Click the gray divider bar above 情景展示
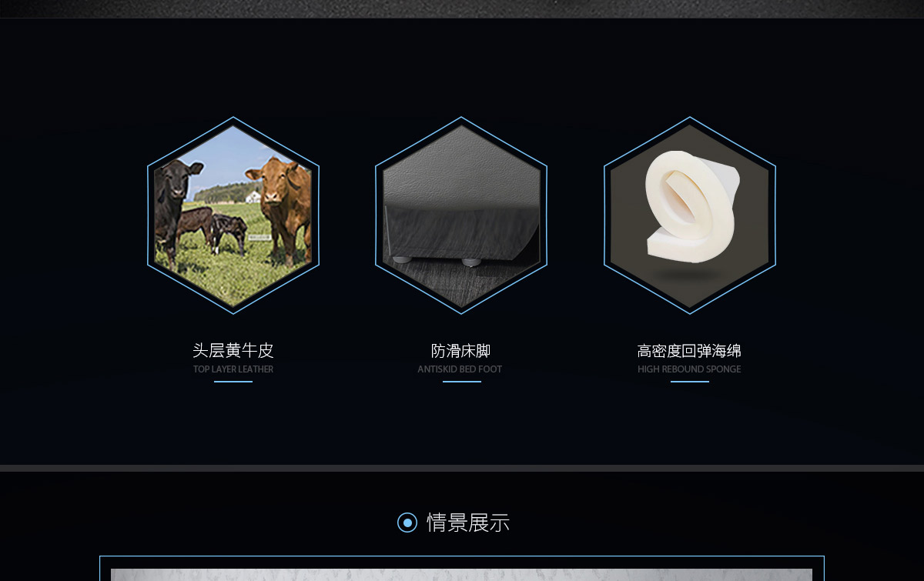This screenshot has width=924, height=581. (462, 468)
